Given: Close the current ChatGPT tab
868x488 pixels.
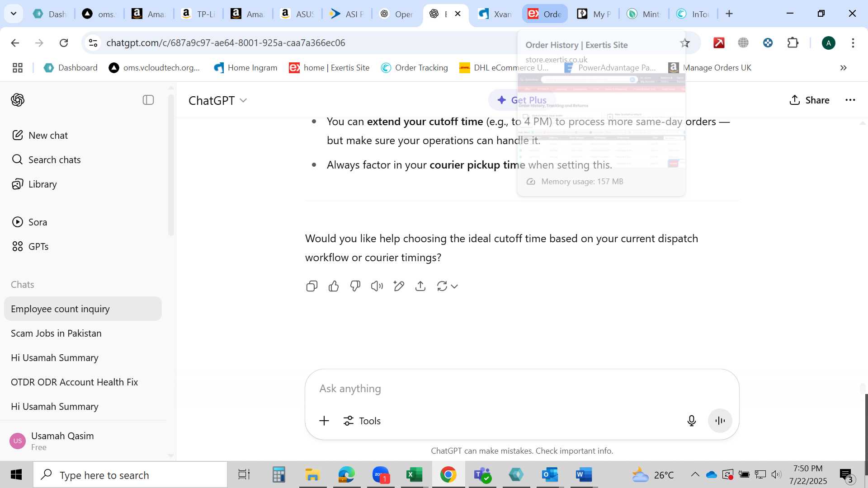Looking at the screenshot, I should click(458, 14).
